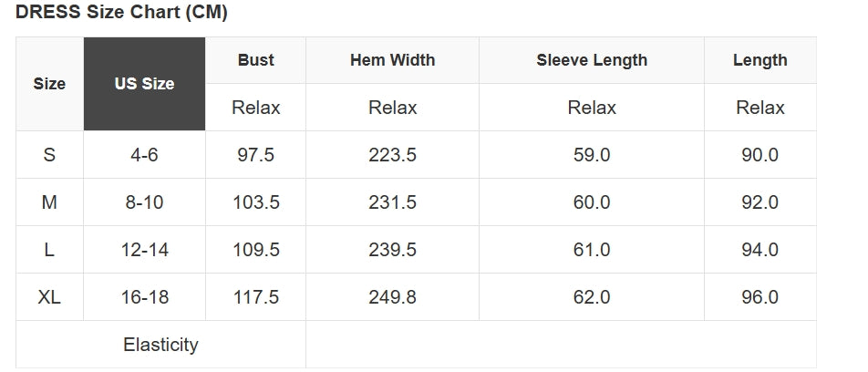The width and height of the screenshot is (868, 372).
Task: Click the US size 12-14 cell
Action: tap(144, 250)
